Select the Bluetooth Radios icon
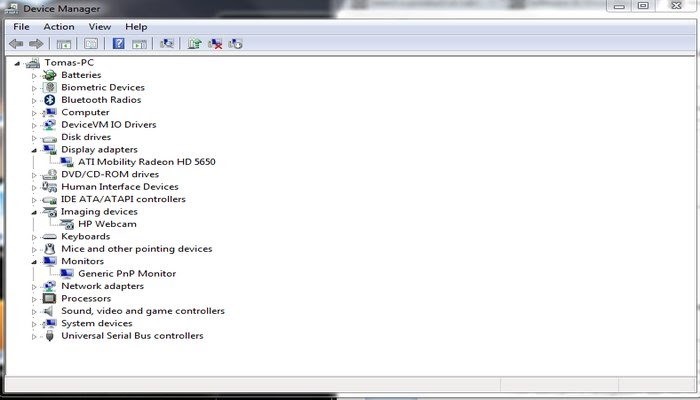Screen dimensions: 700x400 pyautogui.click(x=50, y=100)
